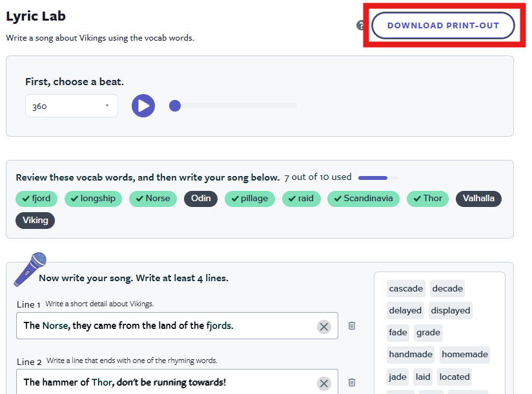Click the unused Viking vocab chip
532x394 pixels.
coord(36,221)
